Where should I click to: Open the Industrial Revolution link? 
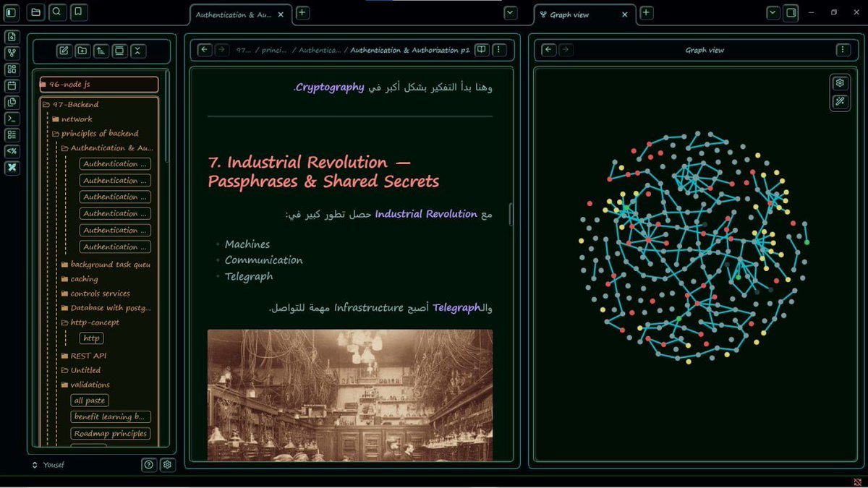[426, 214]
